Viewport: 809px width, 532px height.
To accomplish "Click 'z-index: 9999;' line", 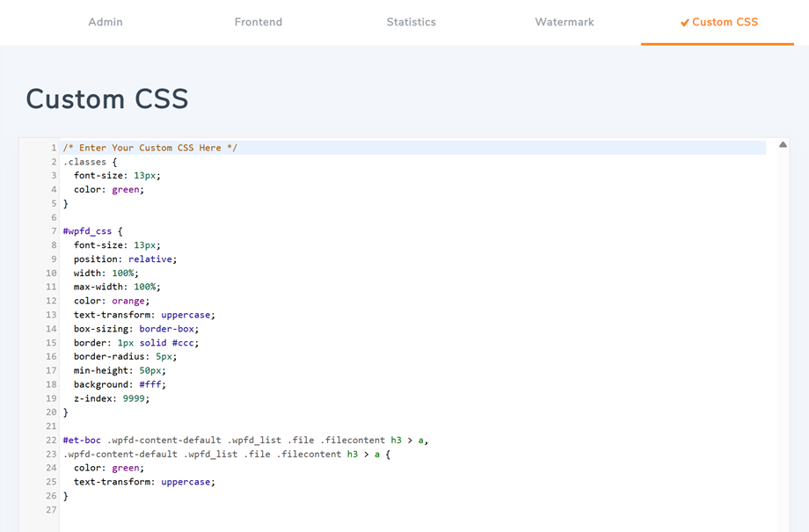I will 112,398.
